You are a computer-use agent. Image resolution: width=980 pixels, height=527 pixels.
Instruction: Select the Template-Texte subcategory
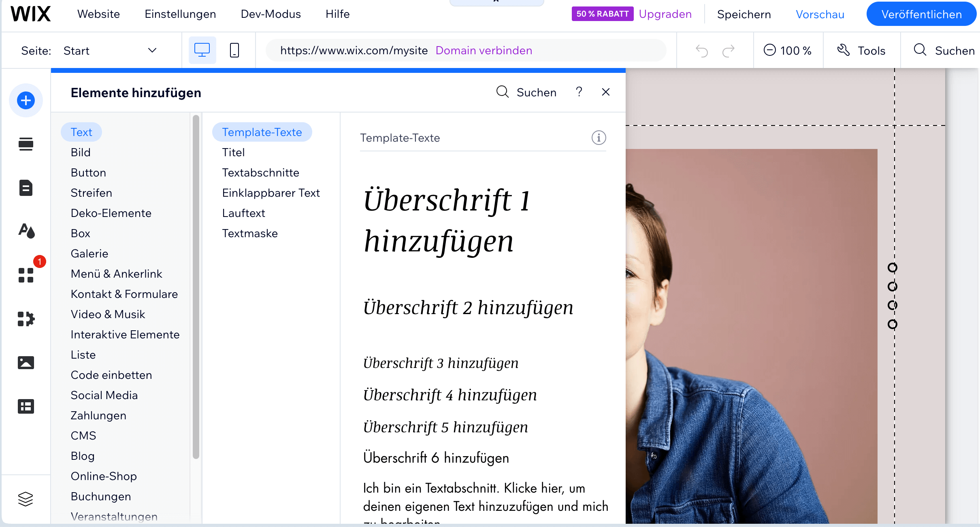[262, 132]
